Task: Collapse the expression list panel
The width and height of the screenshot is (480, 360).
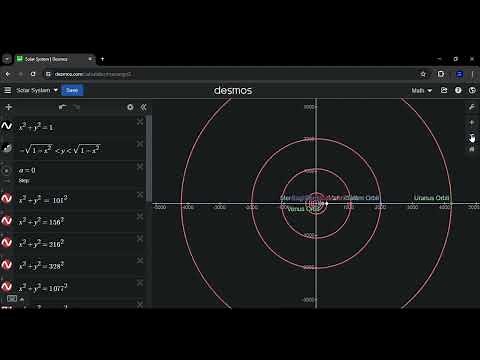Action: pyautogui.click(x=144, y=107)
